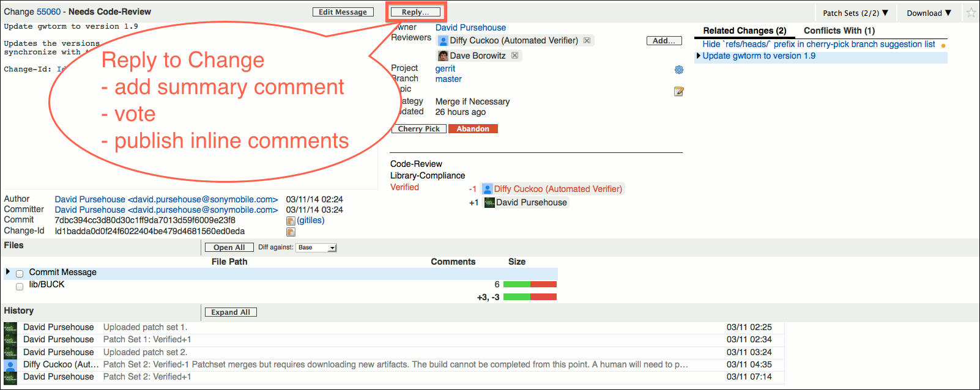980x390 pixels.
Task: Select the Related Changes (2) tab
Action: point(744,31)
